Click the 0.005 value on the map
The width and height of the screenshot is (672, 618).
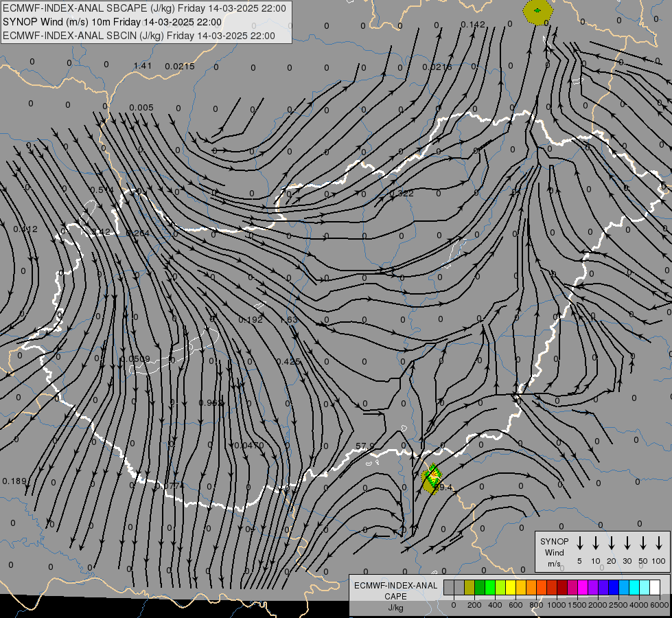pyautogui.click(x=141, y=107)
